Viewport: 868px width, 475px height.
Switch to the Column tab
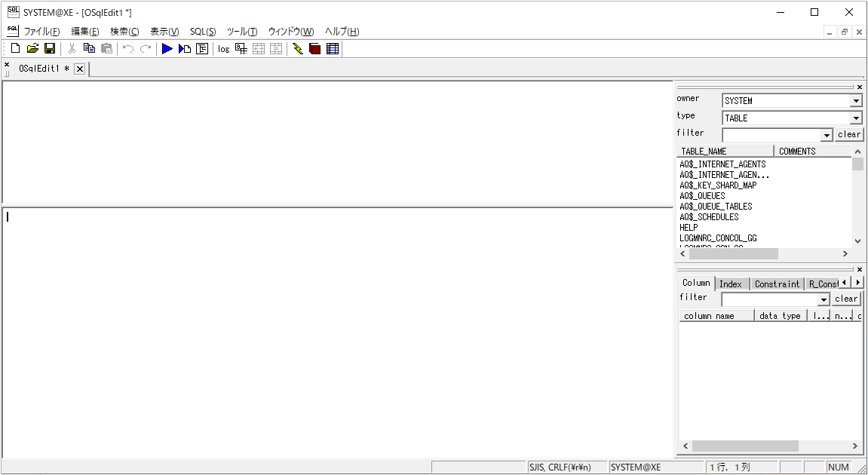point(696,283)
